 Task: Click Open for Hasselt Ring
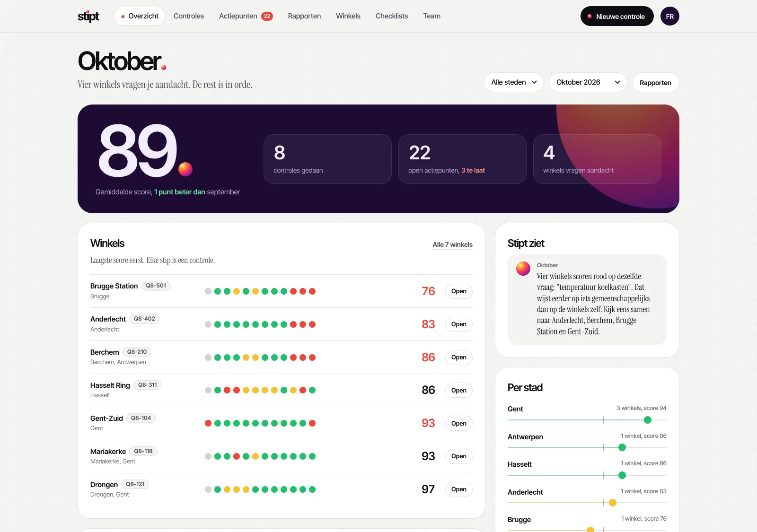(459, 390)
